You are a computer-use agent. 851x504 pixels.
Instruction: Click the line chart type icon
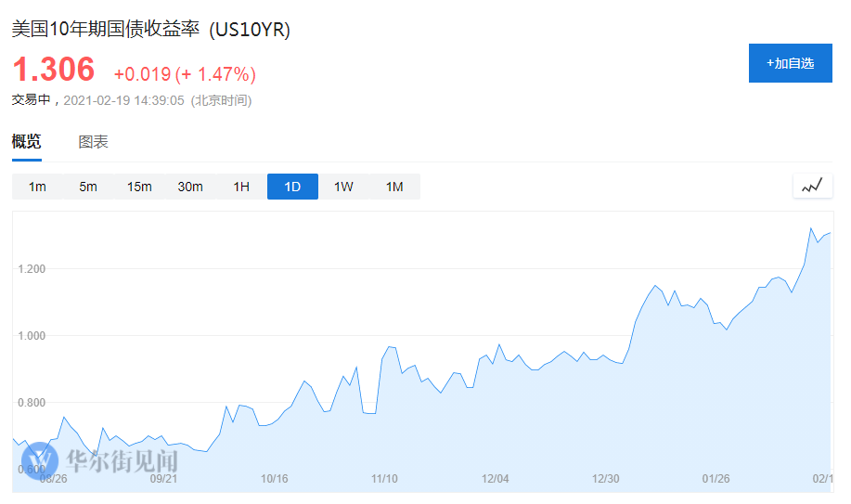click(x=812, y=186)
